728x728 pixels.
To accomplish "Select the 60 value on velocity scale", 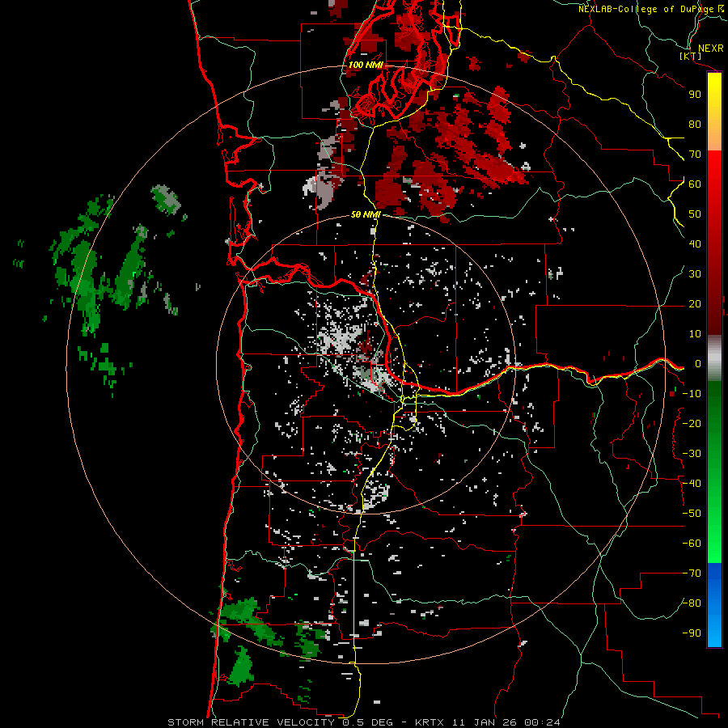I will 695,184.
